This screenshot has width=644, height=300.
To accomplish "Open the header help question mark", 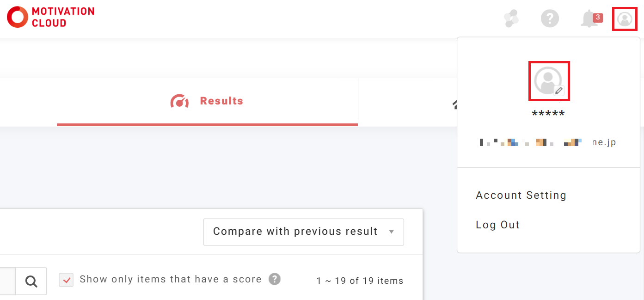I will (550, 18).
